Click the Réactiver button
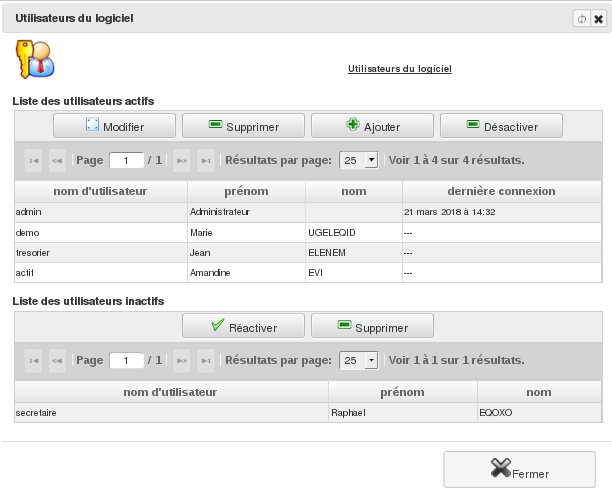The height and width of the screenshot is (502, 612). [x=243, y=326]
